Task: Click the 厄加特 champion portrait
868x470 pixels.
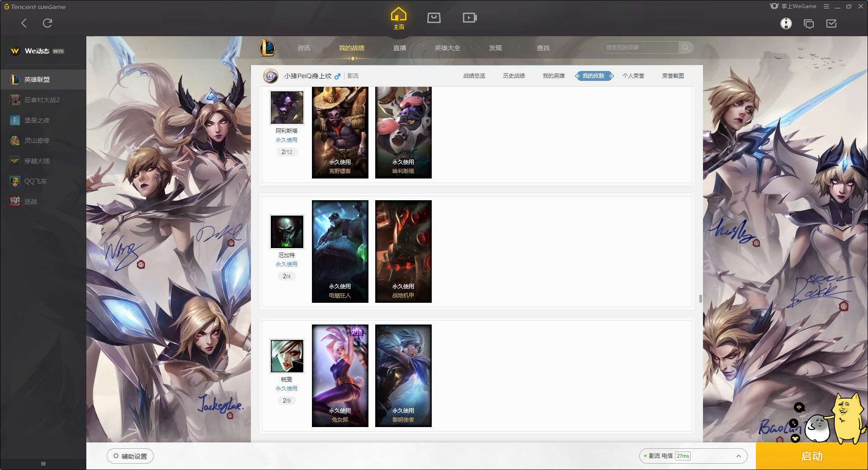Action: [287, 232]
